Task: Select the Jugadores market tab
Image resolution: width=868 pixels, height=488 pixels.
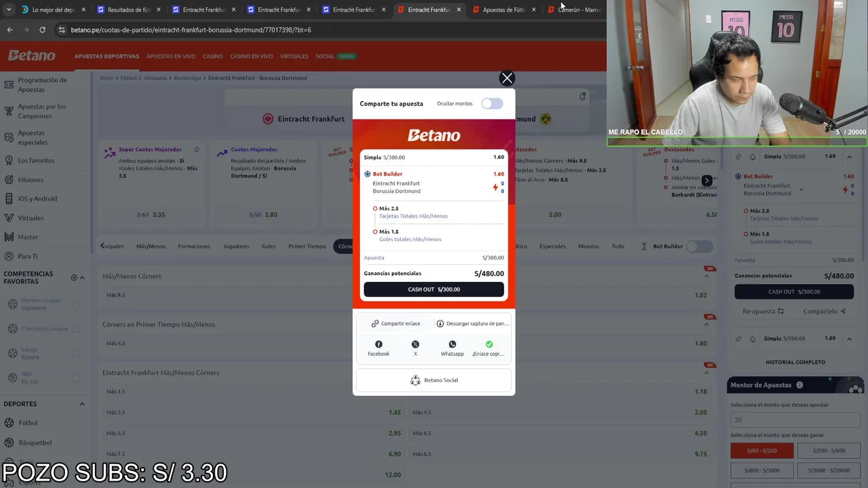Action: coord(236,246)
